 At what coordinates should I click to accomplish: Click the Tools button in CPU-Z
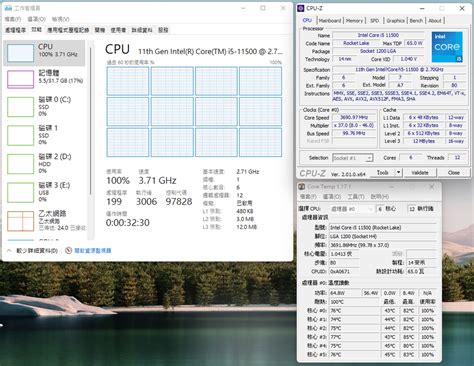tap(382, 173)
